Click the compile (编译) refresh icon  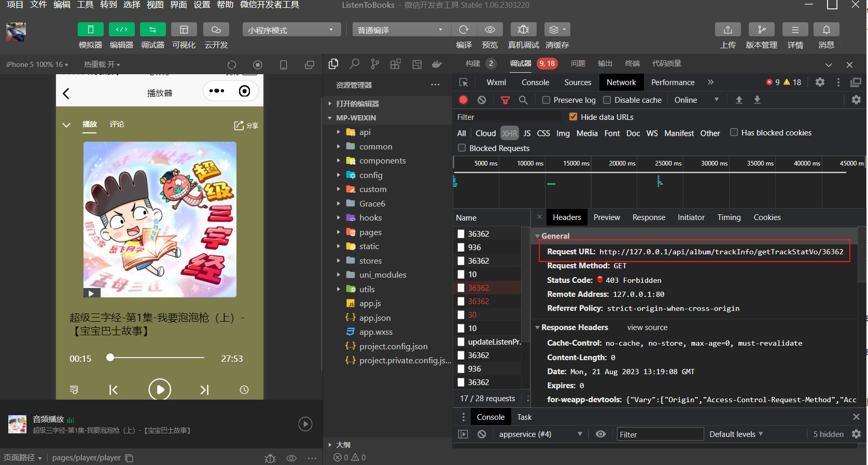click(x=464, y=30)
